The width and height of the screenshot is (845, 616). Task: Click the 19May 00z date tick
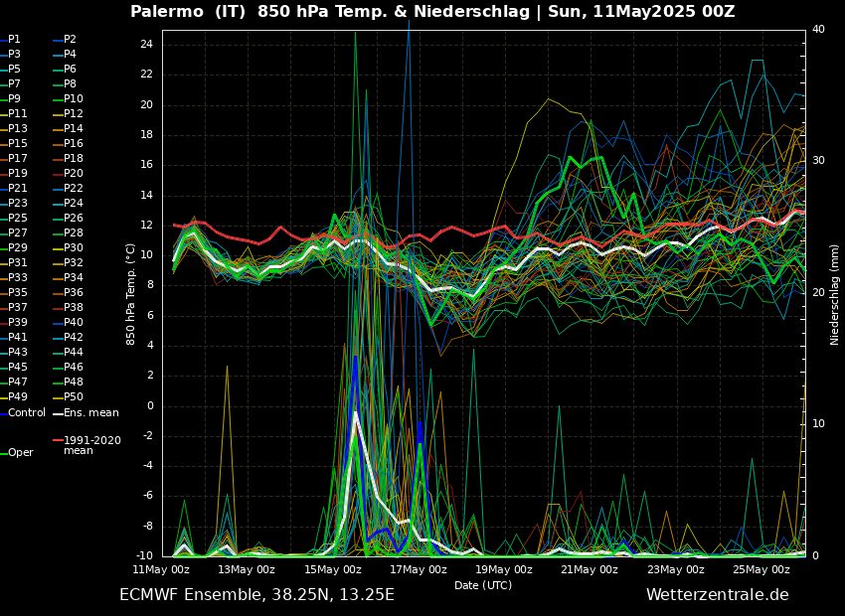pyautogui.click(x=503, y=569)
